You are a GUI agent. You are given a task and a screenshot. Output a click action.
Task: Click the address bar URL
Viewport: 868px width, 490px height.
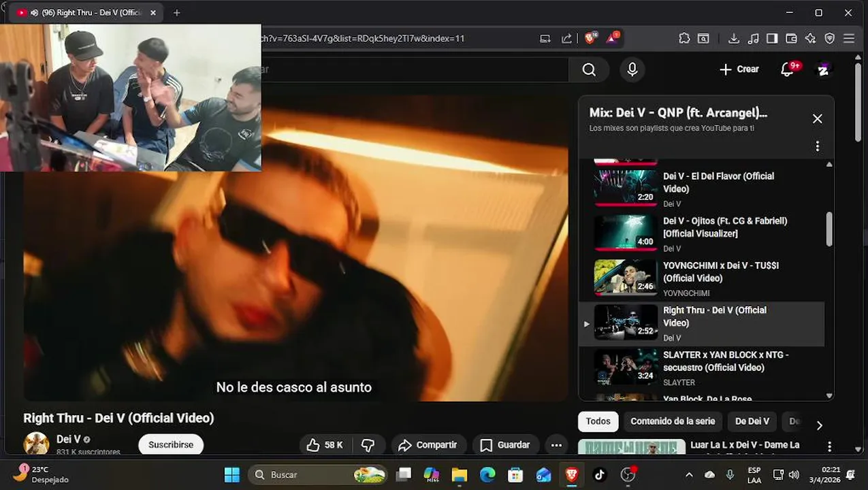click(x=363, y=39)
